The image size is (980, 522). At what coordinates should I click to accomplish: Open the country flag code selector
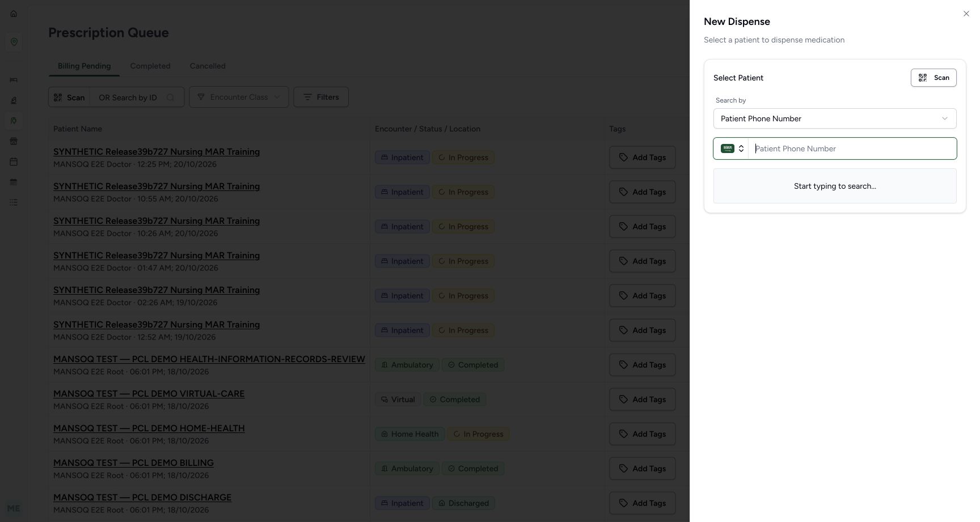click(x=732, y=148)
